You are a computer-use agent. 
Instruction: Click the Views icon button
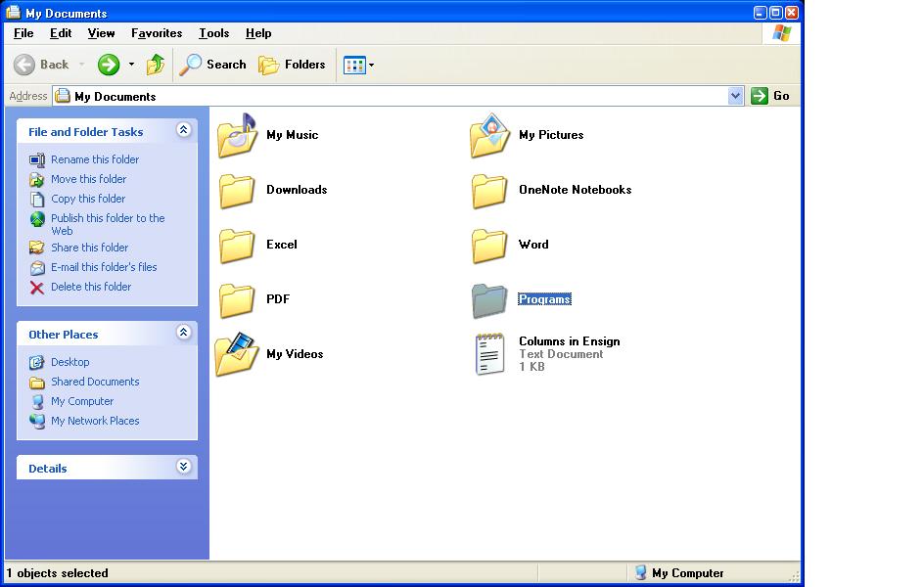[x=354, y=65]
